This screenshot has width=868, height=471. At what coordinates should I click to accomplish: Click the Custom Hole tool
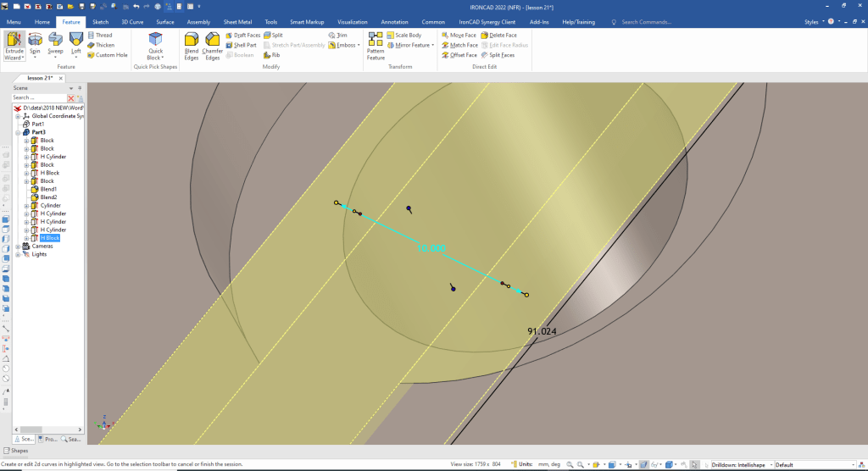[107, 55]
